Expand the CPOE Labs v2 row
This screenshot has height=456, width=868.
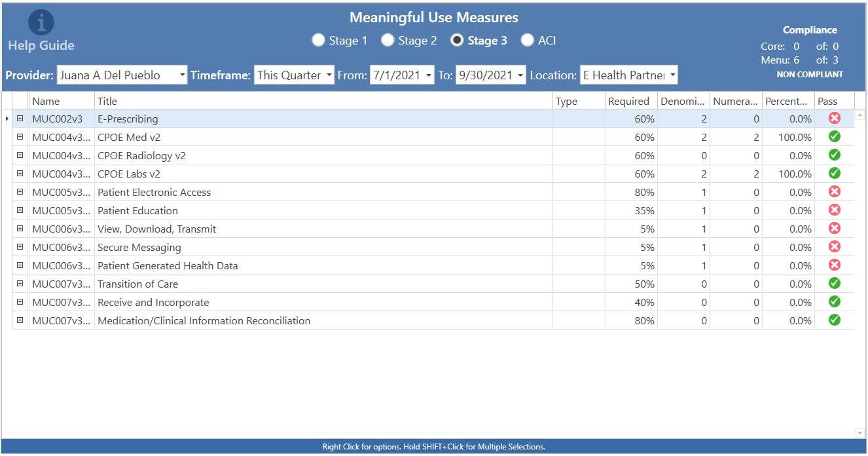20,174
